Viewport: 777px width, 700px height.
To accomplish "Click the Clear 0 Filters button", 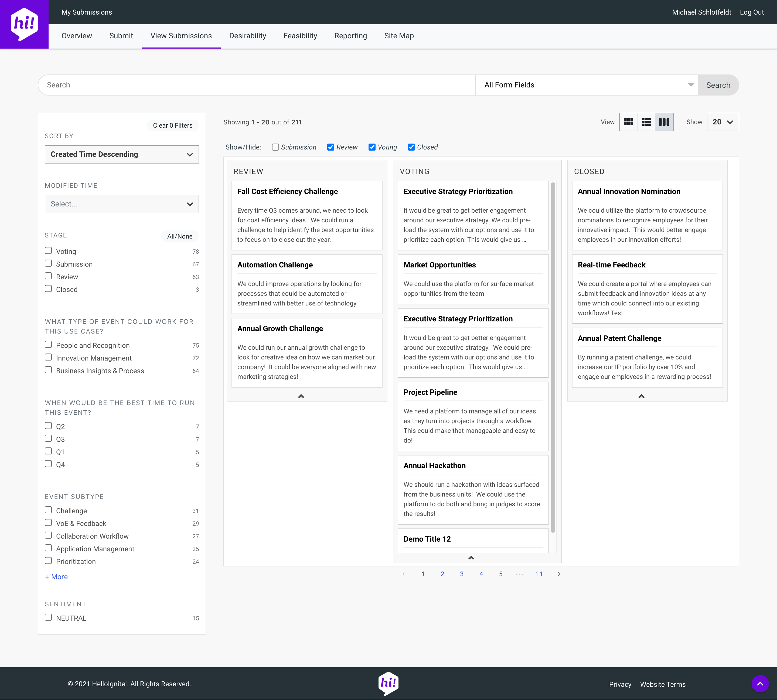I will pyautogui.click(x=173, y=125).
